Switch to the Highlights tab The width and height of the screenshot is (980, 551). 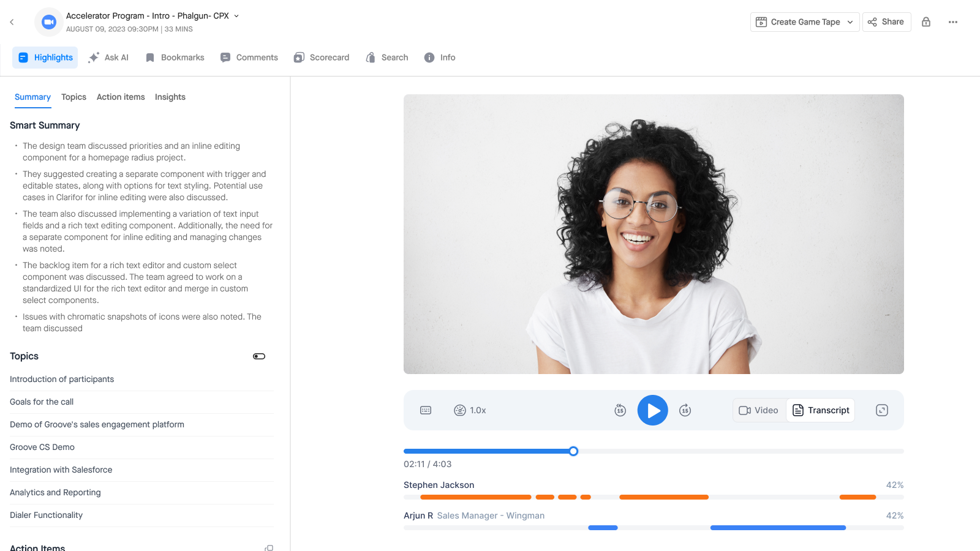pos(45,58)
